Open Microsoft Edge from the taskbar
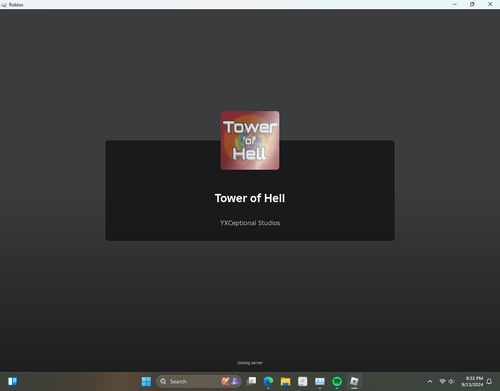 (x=268, y=381)
